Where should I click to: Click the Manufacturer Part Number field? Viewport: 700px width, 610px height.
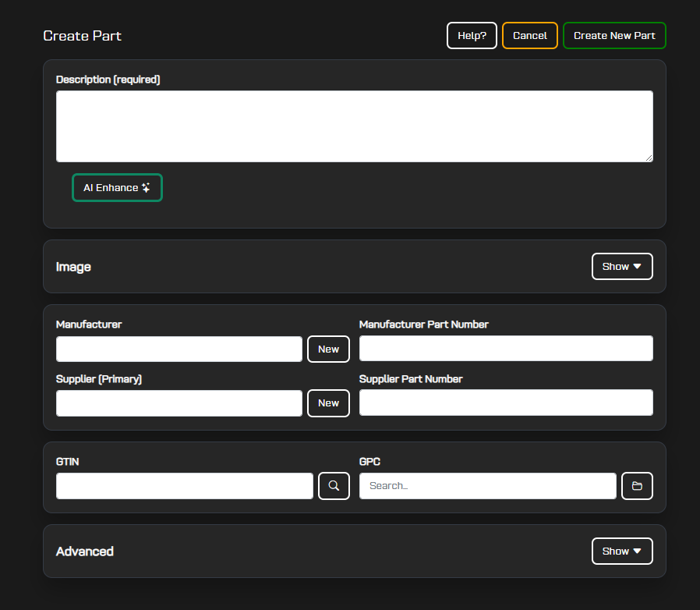pyautogui.click(x=506, y=349)
